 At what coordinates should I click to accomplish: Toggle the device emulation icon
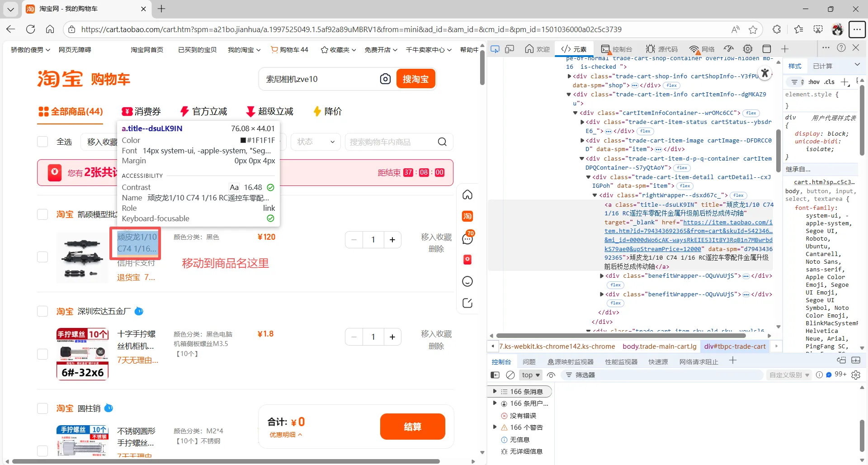[x=510, y=49]
